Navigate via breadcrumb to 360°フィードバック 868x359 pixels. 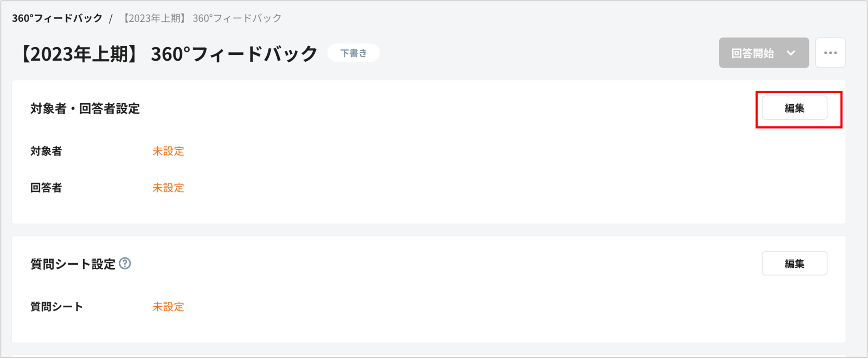click(56, 18)
